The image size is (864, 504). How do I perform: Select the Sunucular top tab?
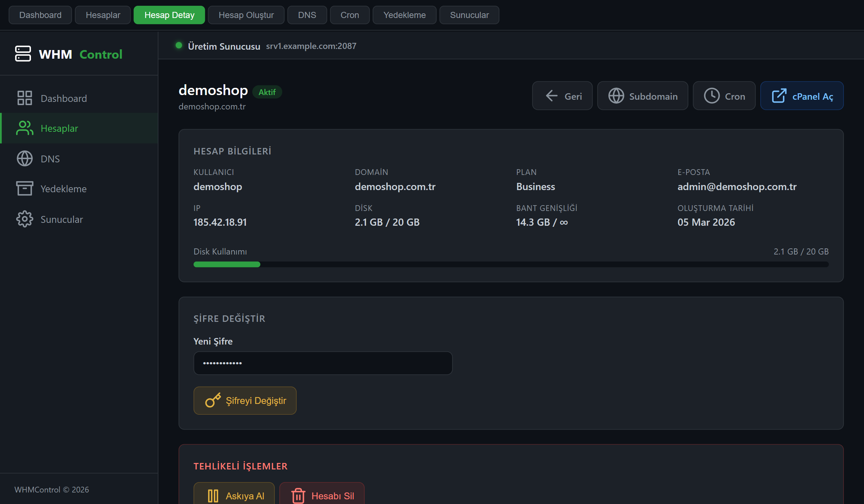click(x=469, y=15)
